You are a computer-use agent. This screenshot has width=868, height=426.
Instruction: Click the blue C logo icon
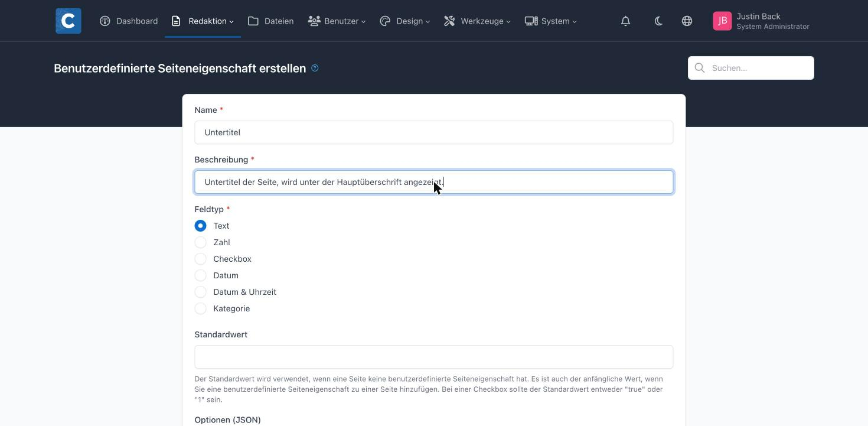click(68, 21)
